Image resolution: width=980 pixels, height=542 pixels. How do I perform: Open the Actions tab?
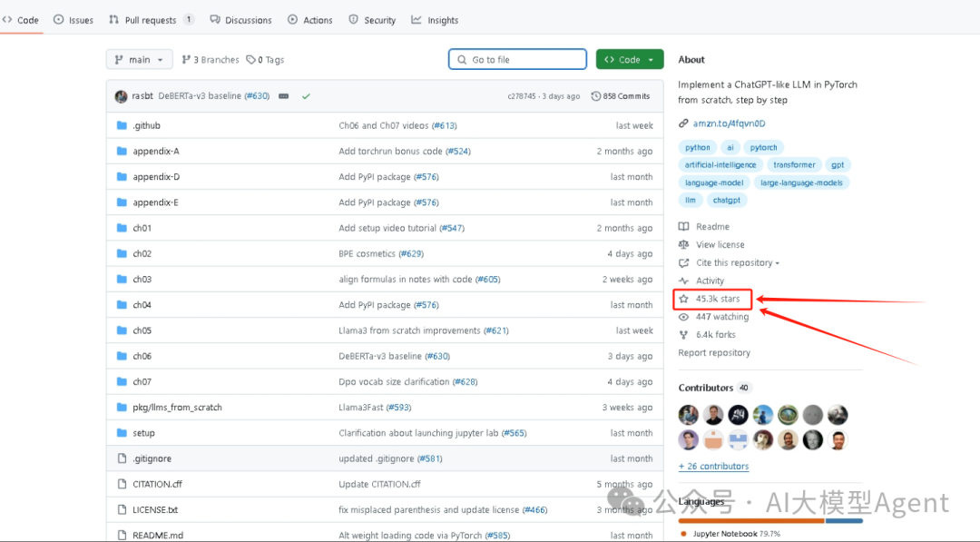(310, 20)
